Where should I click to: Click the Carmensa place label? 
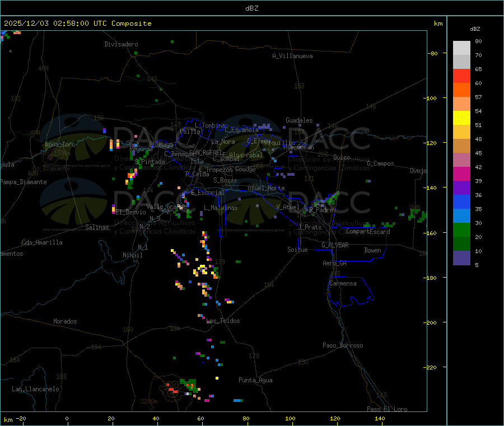pyautogui.click(x=343, y=283)
